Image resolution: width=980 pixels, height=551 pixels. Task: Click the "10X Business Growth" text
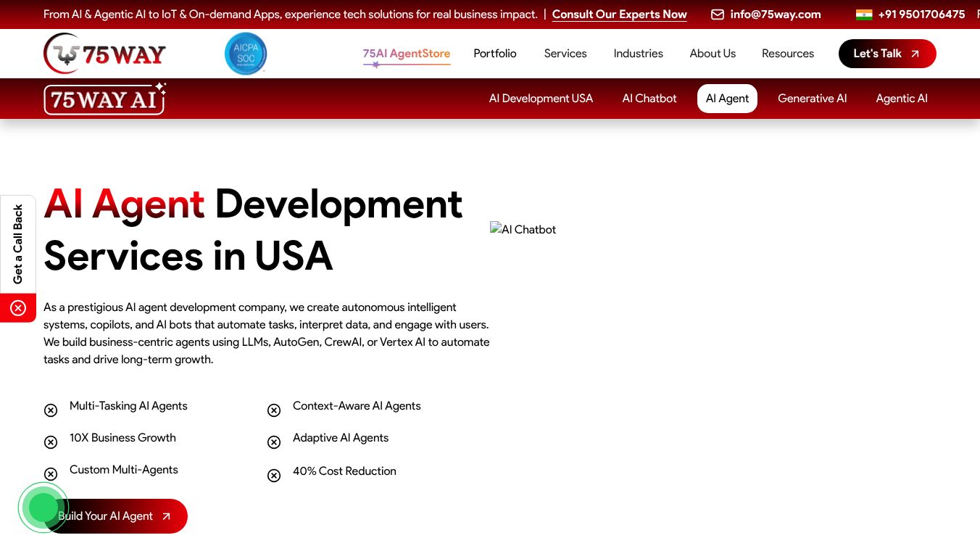click(122, 438)
